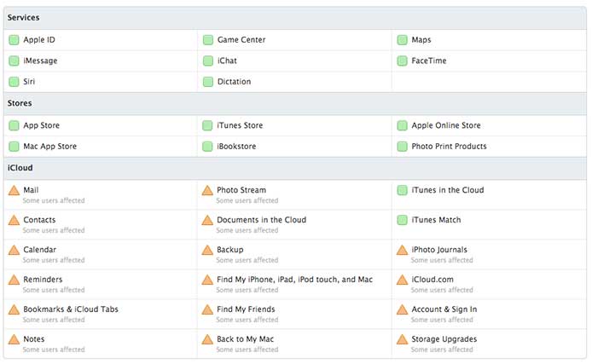Click the iCloud section header
The width and height of the screenshot is (592, 364).
point(295,168)
